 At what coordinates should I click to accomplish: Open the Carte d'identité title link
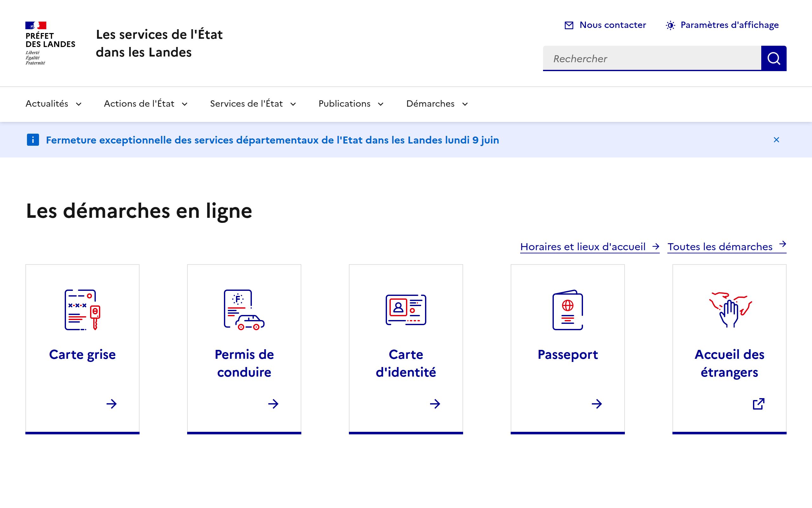(x=406, y=363)
